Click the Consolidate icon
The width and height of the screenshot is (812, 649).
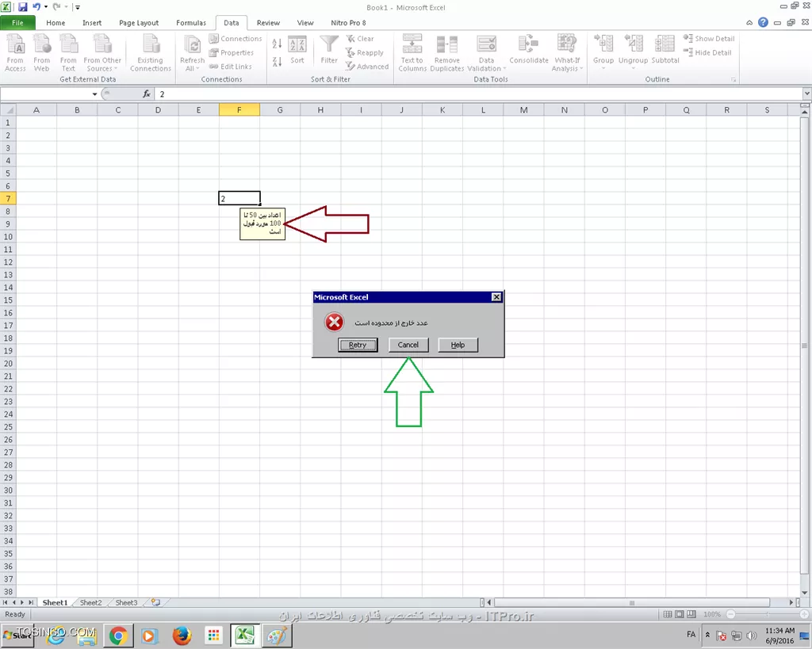[x=529, y=50]
